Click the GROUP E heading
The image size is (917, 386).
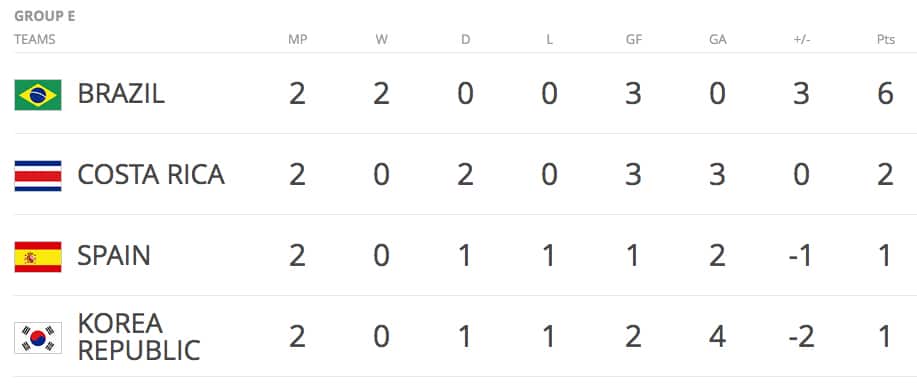pos(44,16)
